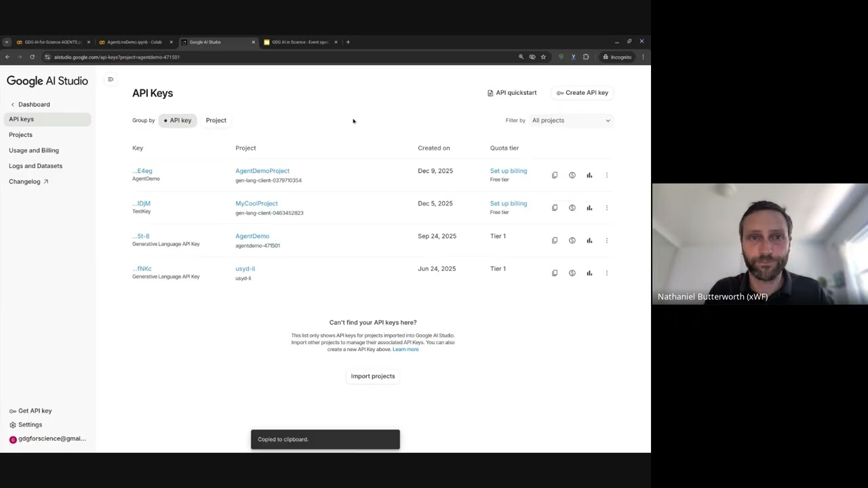Bookmark this page with the star icon

[x=543, y=57]
